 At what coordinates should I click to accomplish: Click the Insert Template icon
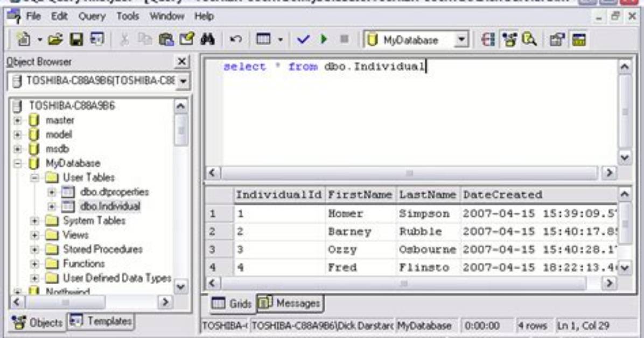click(x=97, y=40)
